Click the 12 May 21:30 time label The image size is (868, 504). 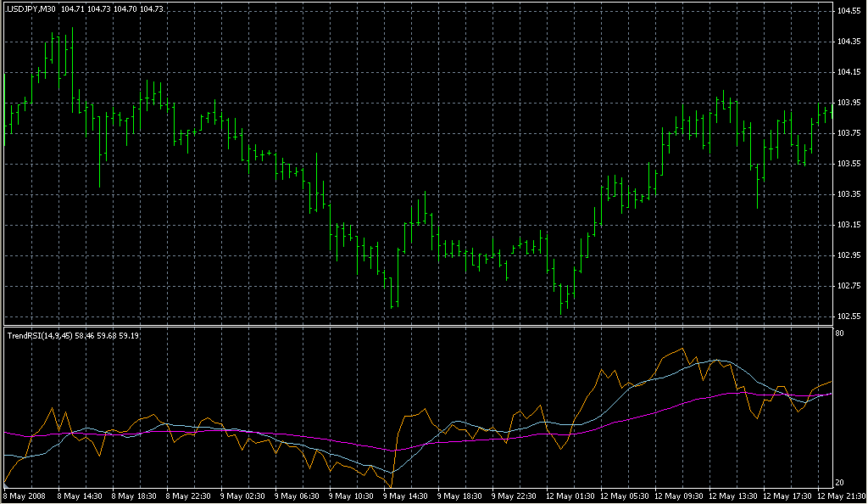pyautogui.click(x=840, y=496)
